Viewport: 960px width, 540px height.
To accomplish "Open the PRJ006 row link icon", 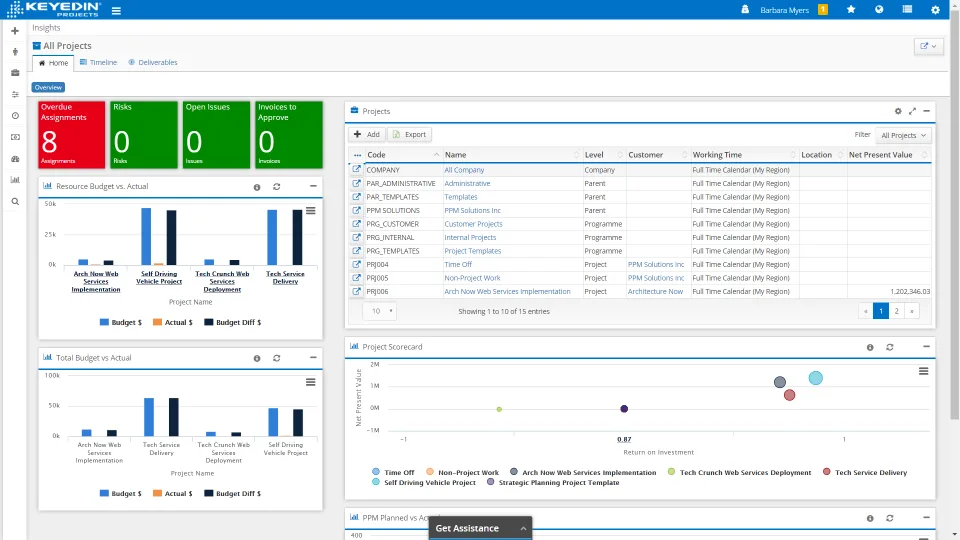I will [356, 291].
